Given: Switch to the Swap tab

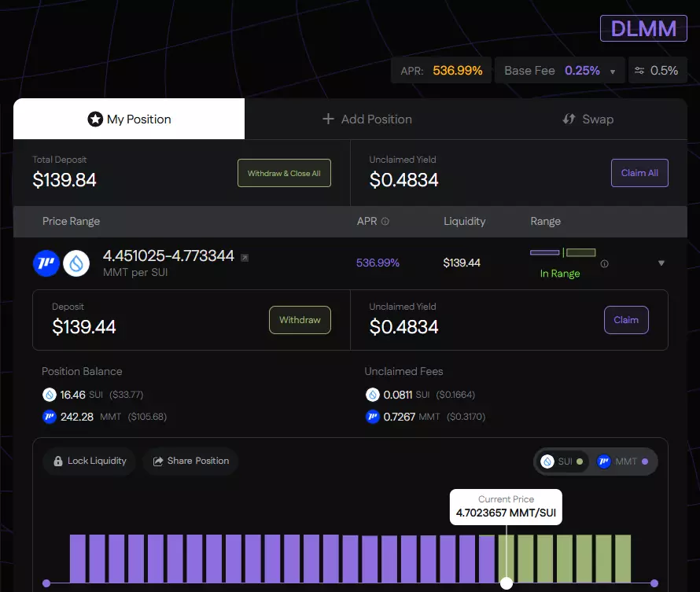Looking at the screenshot, I should [588, 120].
